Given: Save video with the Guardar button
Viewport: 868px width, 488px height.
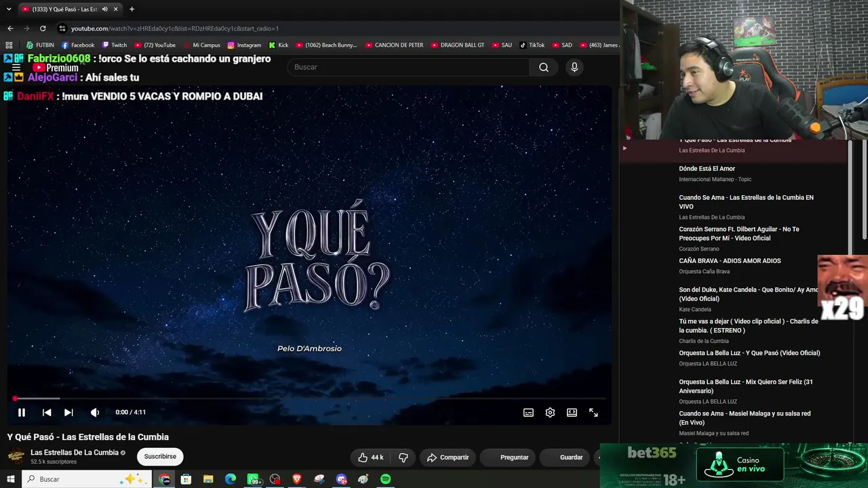Looking at the screenshot, I should click(566, 457).
